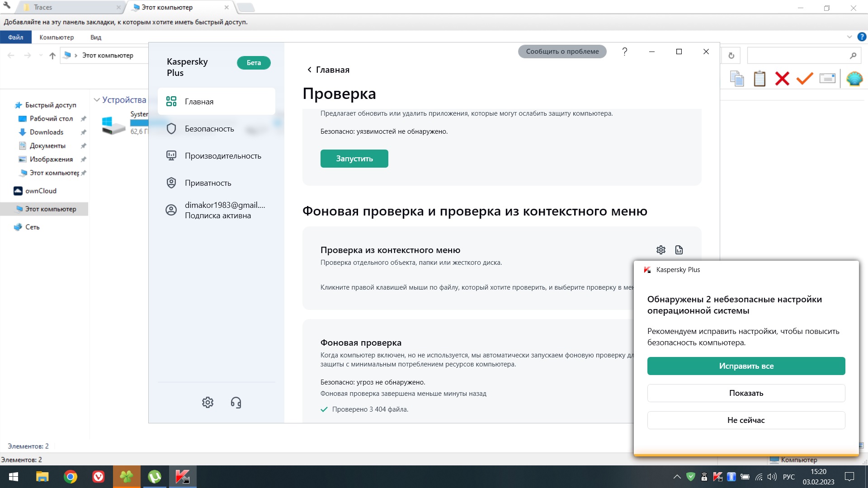Open Wi-Fi network tray icon
This screenshot has height=488, width=868.
[759, 477]
